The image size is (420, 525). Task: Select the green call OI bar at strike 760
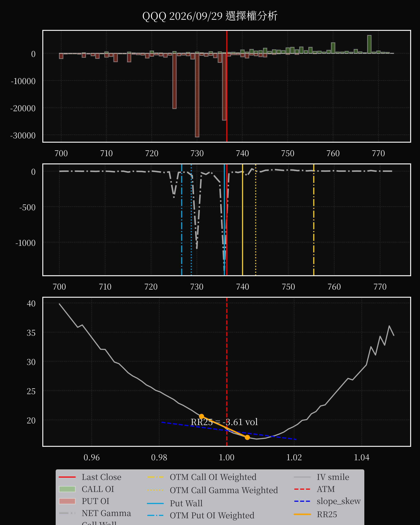(x=333, y=48)
